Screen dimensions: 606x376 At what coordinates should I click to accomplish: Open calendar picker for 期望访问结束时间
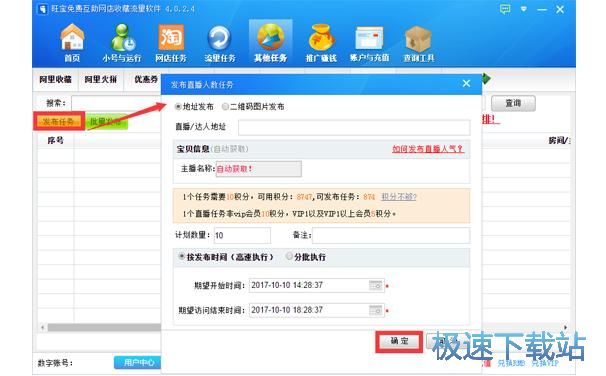click(375, 310)
